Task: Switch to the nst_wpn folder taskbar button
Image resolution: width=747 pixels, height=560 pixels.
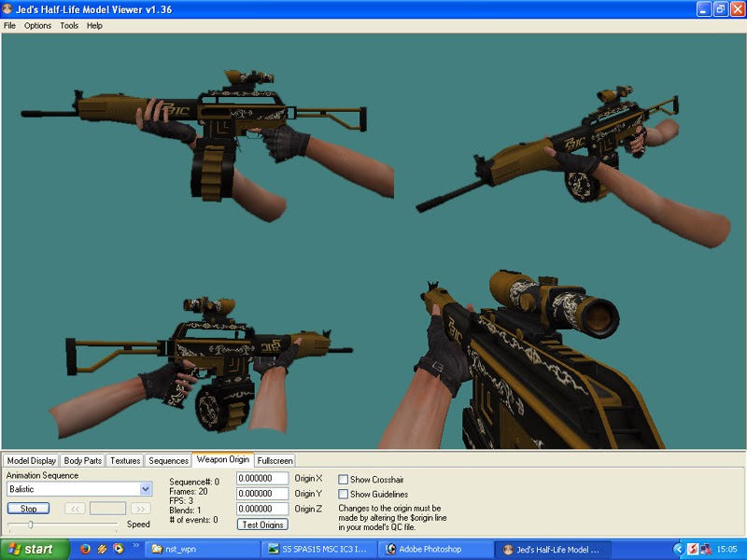Action: pyautogui.click(x=202, y=549)
